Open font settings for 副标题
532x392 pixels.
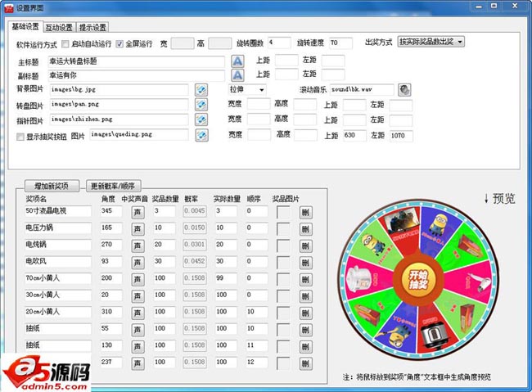pyautogui.click(x=237, y=75)
